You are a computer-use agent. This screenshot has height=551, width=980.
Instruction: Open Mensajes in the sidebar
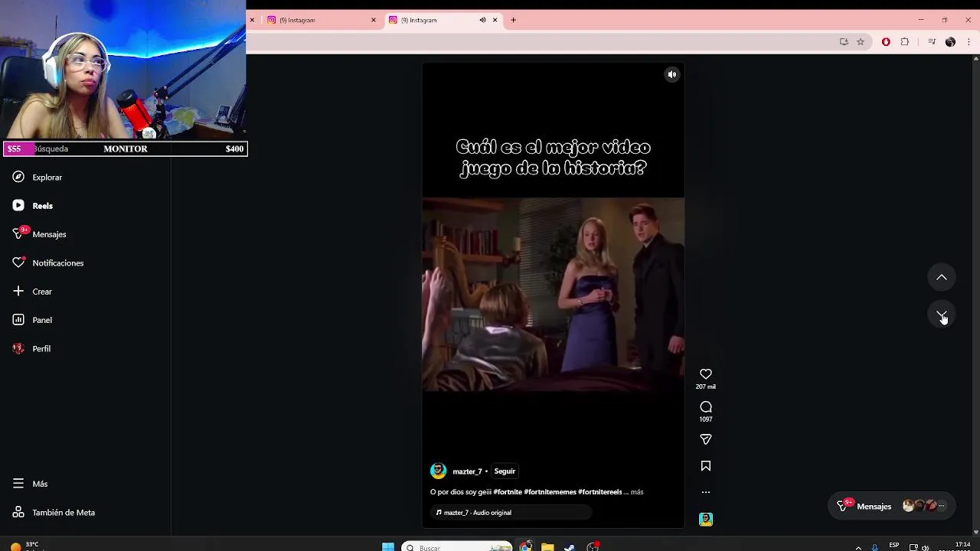39,234
